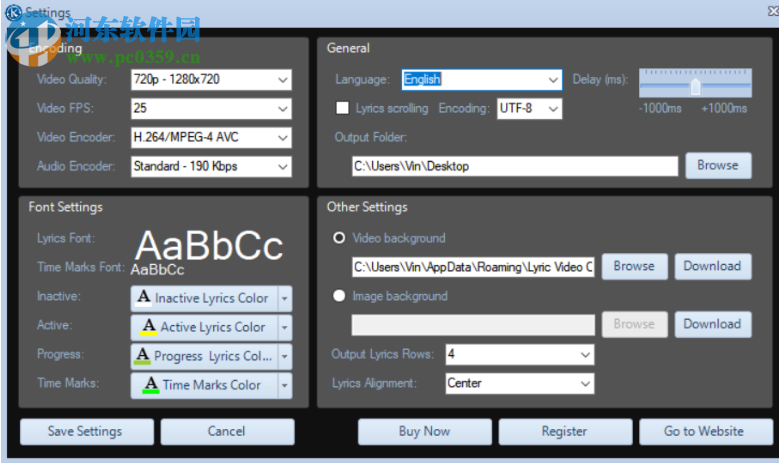Click the Delay (ms) slider thumb

tap(695, 86)
